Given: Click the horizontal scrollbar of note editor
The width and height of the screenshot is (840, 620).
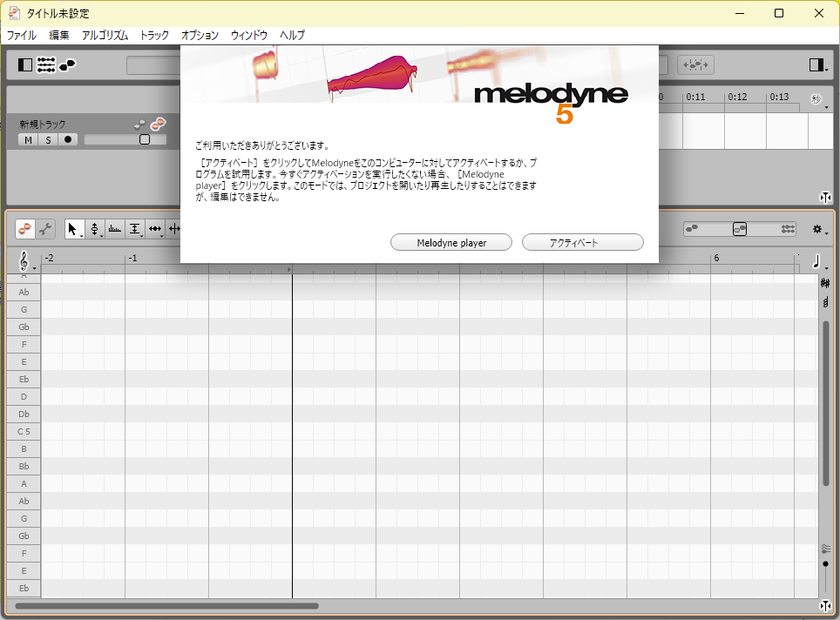Looking at the screenshot, I should pos(166,606).
